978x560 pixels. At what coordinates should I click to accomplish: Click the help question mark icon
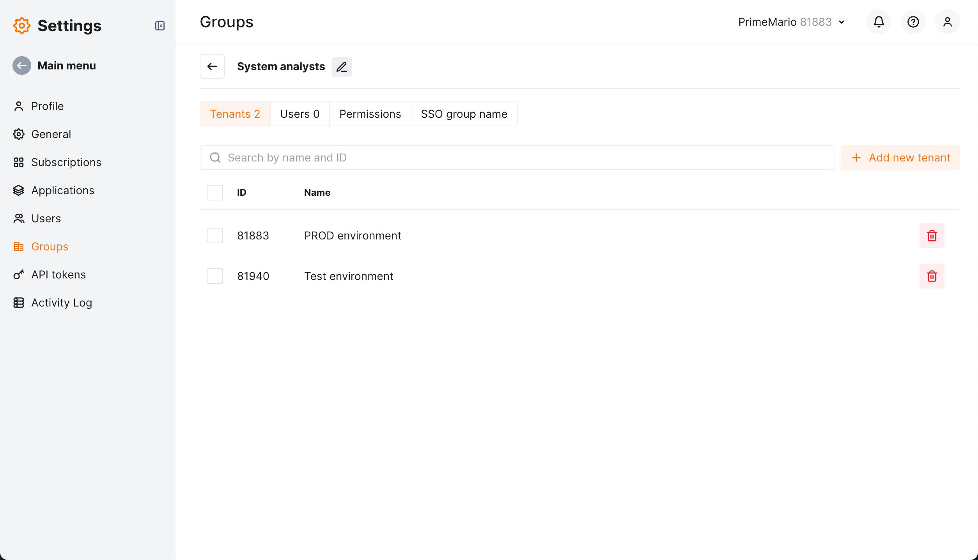(x=913, y=22)
